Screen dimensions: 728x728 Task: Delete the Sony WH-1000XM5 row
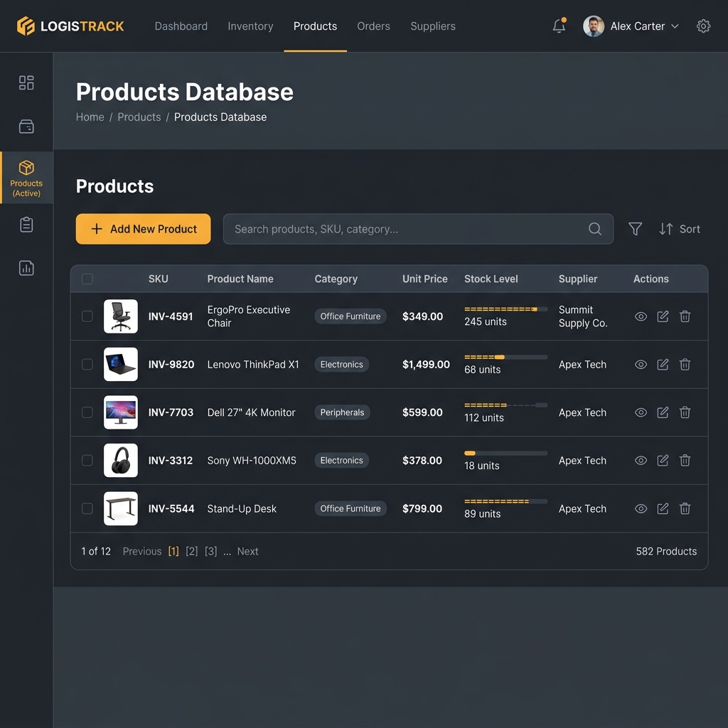(x=685, y=460)
